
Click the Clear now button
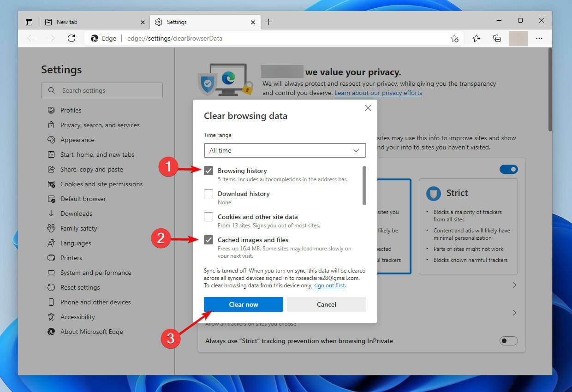(244, 304)
